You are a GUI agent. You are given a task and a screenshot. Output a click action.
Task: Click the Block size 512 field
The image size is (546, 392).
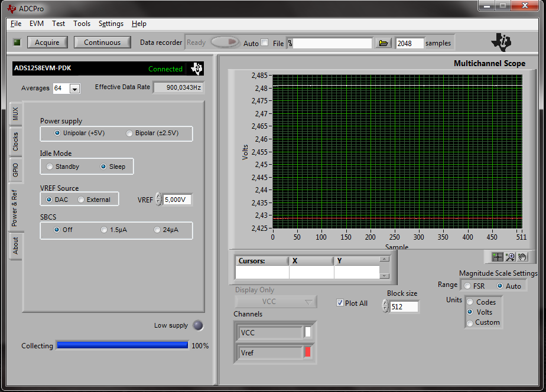(404, 306)
